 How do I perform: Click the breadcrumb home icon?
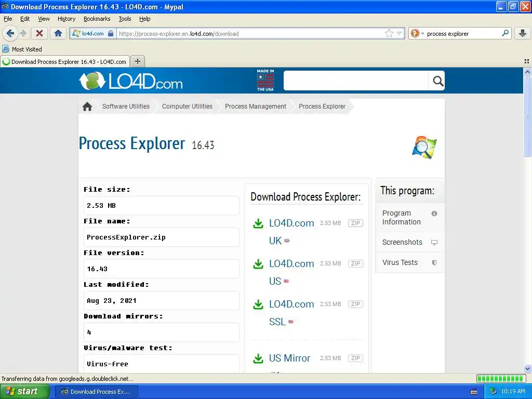[x=87, y=107]
